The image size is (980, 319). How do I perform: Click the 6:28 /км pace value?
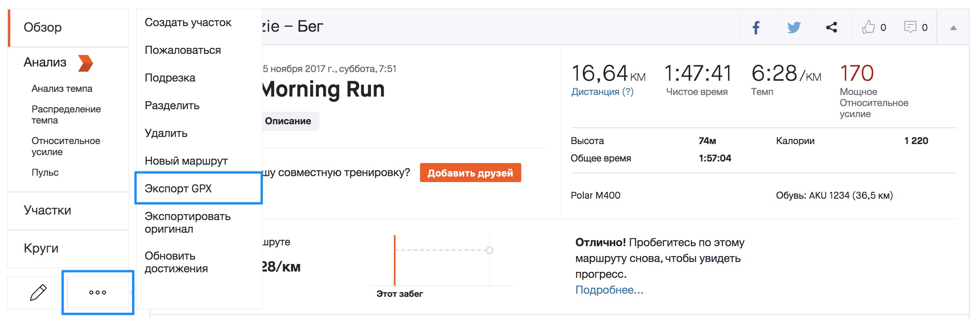[786, 73]
